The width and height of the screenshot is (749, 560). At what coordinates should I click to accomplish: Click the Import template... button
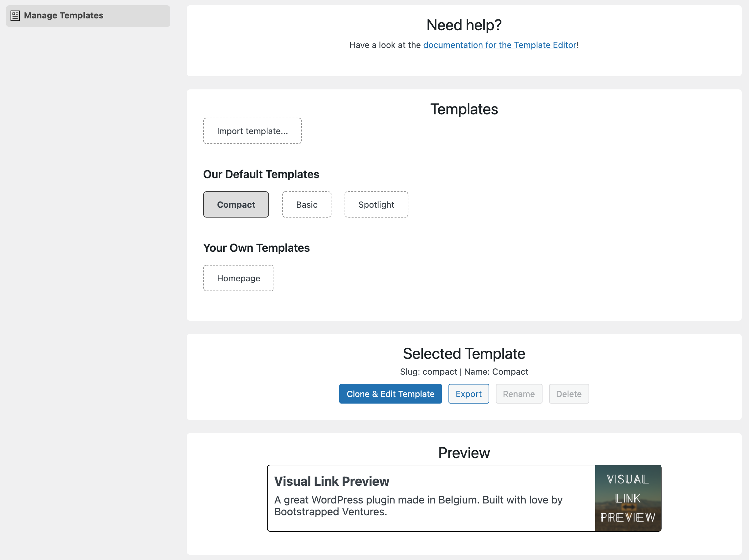252,131
